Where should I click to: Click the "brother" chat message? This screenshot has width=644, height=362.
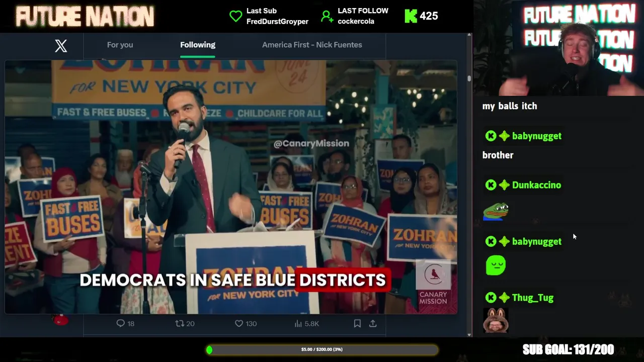tap(498, 155)
